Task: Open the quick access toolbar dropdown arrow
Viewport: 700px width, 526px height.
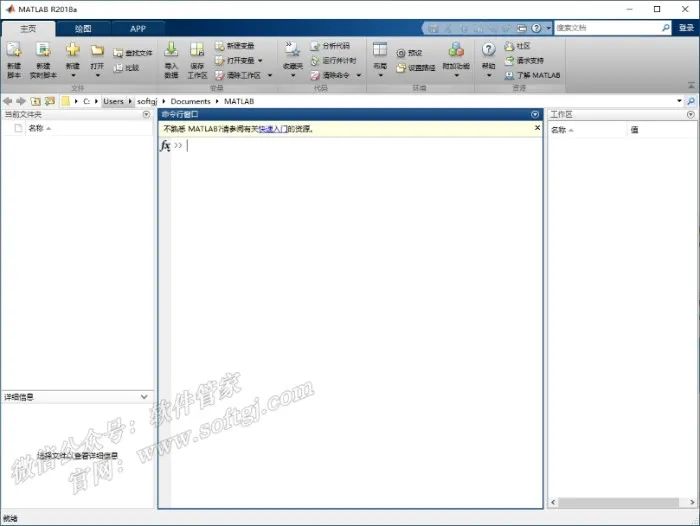Action: [x=549, y=28]
